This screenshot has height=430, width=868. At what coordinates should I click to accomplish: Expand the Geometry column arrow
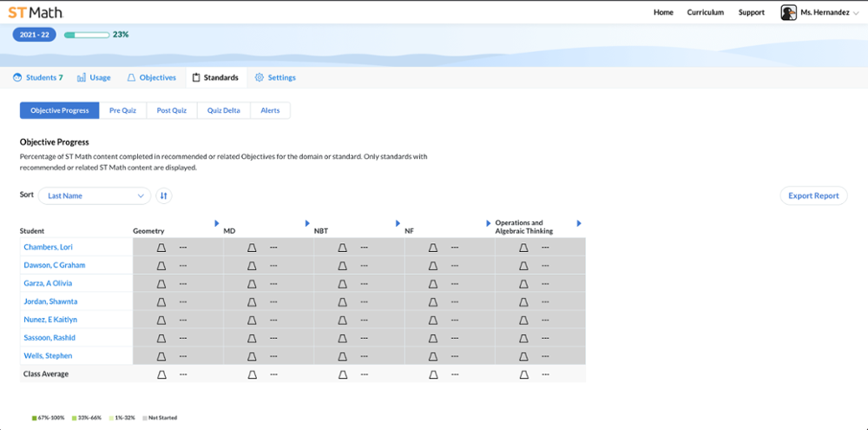point(217,224)
